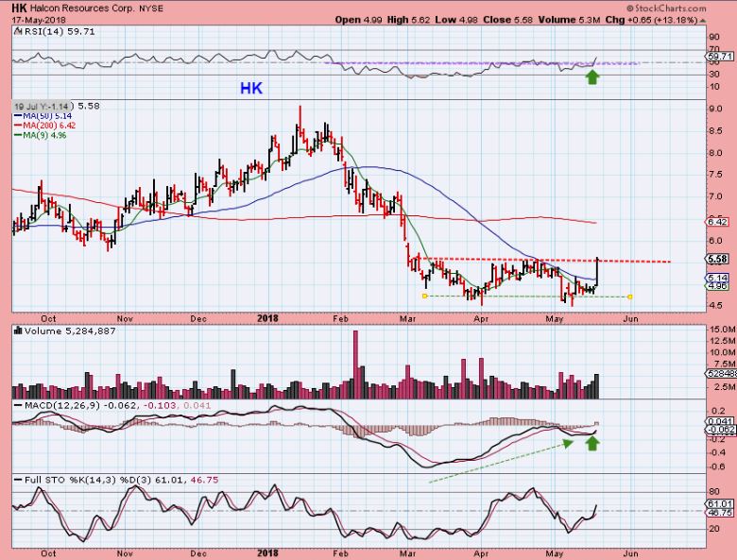Click the Open 4.99 value
The image size is (737, 560).
359,20
